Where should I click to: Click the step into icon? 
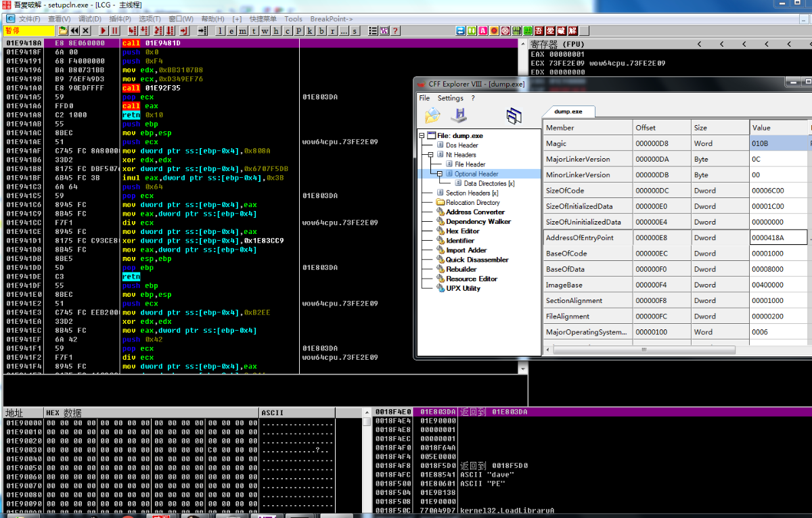(x=133, y=30)
